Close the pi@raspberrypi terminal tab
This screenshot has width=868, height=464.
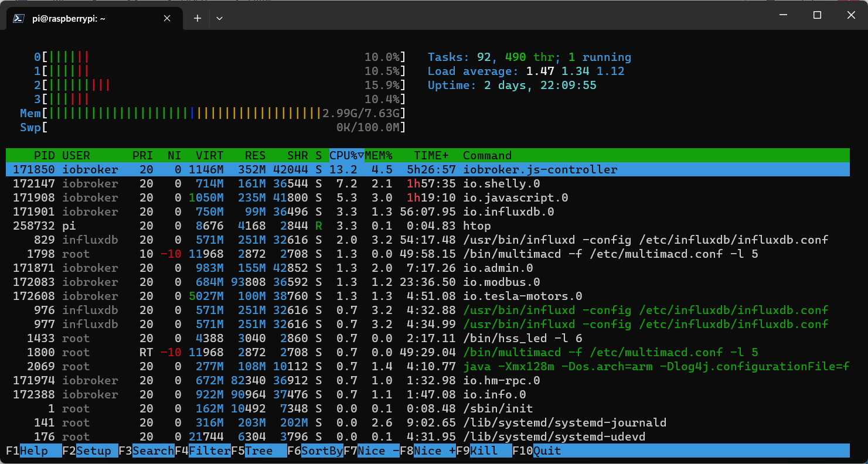tap(167, 18)
